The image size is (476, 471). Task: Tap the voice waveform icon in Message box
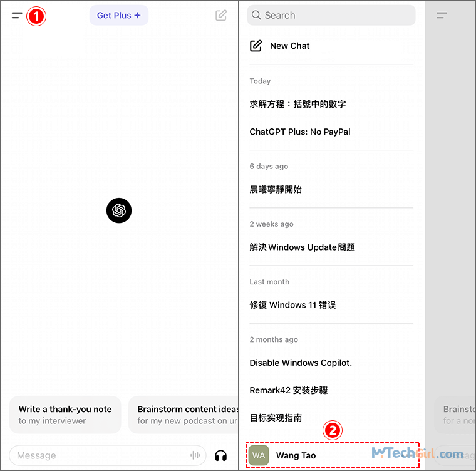(195, 455)
